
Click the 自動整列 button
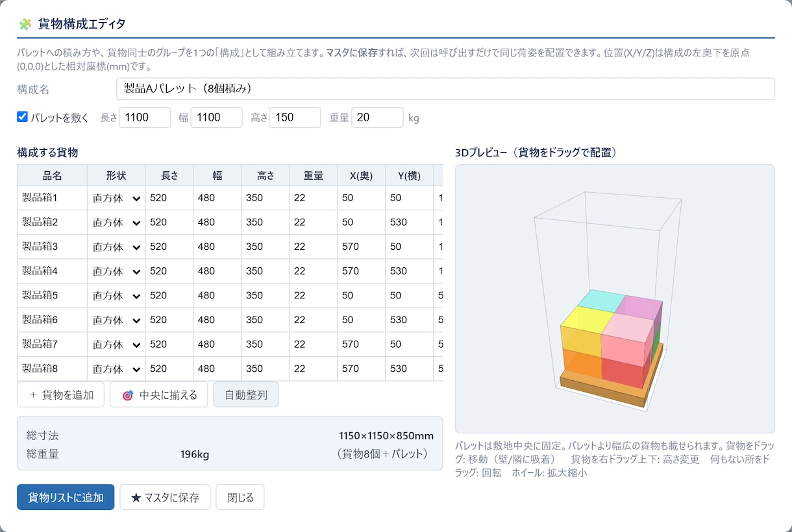(246, 394)
